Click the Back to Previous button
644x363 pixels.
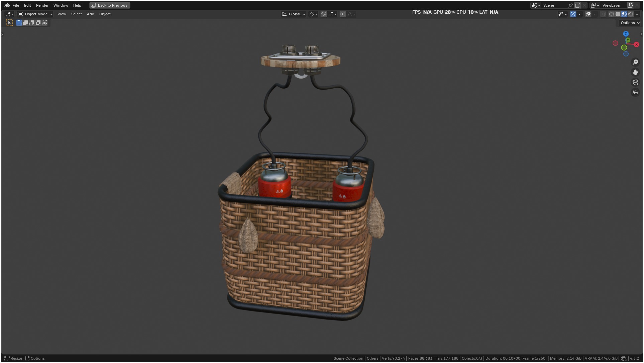coord(110,5)
